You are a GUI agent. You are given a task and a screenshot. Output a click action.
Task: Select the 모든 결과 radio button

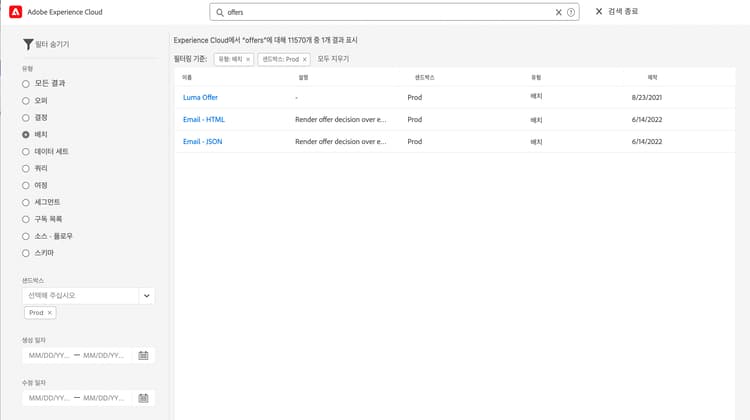(26, 84)
